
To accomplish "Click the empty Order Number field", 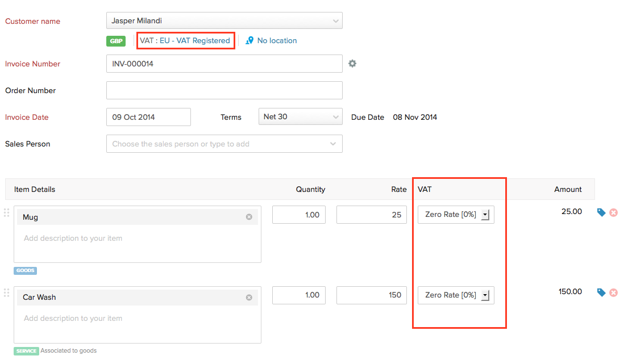I will 224,90.
